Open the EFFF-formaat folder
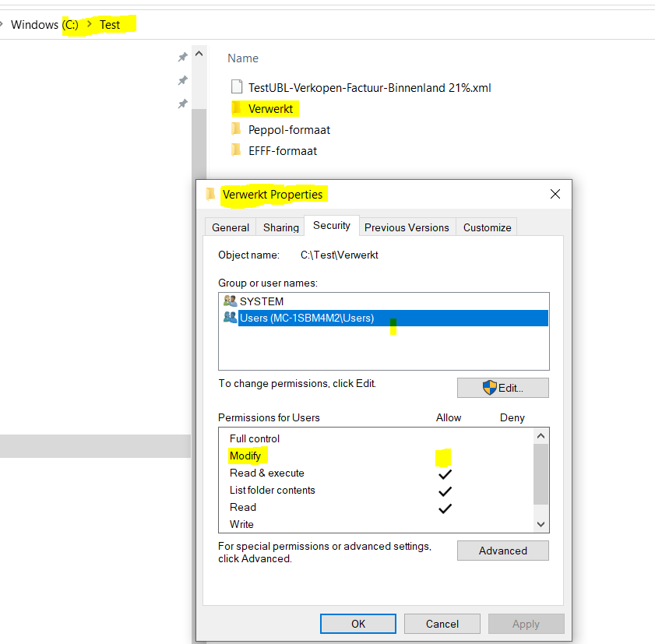 coord(282,151)
